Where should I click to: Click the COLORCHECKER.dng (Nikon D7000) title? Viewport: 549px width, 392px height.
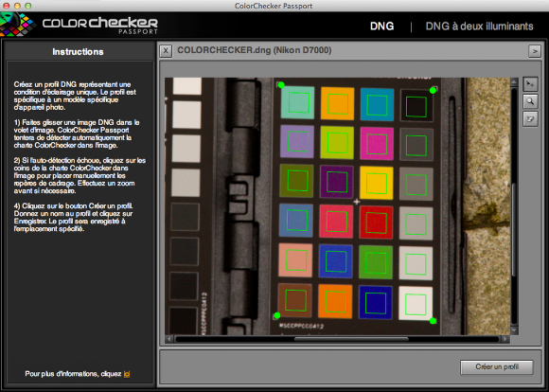point(255,50)
